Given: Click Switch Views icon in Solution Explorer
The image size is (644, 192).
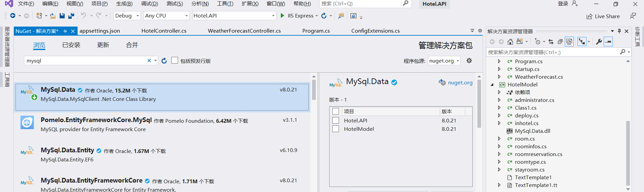Looking at the screenshot, I should 520,42.
